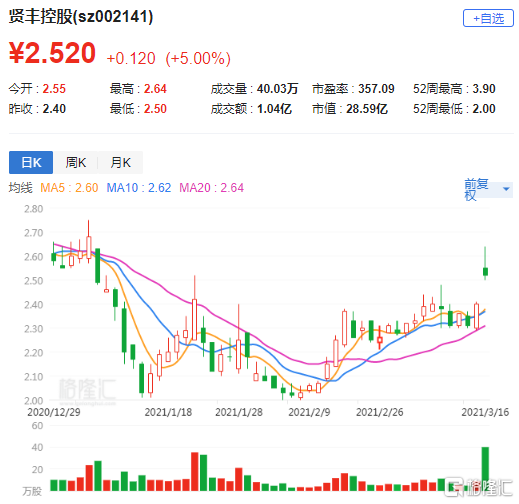This screenshot has width=519, height=504.
Task: Click the change value +0.120
Action: 131,58
